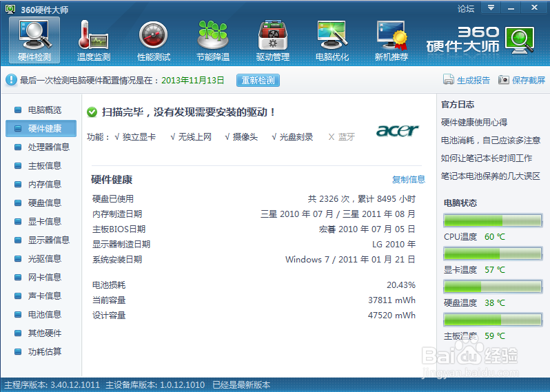550x392 pixels.
Task: Click the 生成报告 document icon
Action: (448, 80)
